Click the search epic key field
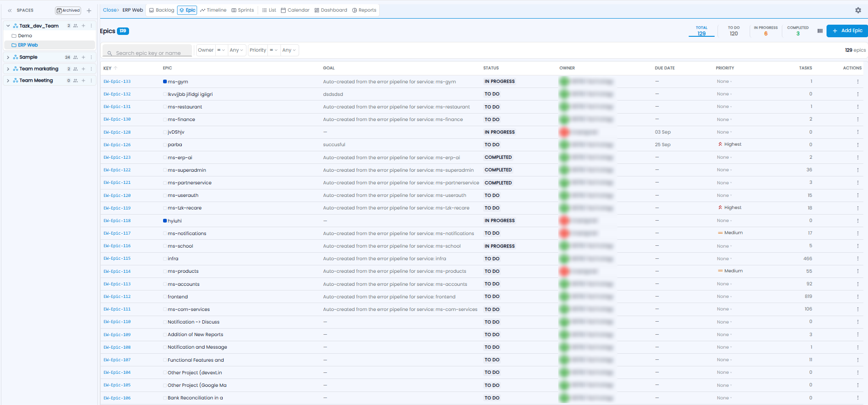This screenshot has width=868, height=405. click(147, 50)
